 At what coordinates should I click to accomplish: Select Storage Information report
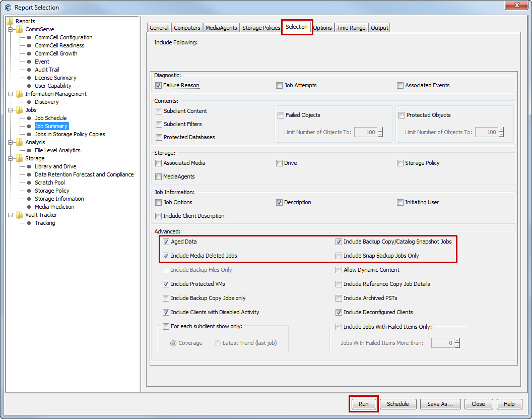coord(59,199)
